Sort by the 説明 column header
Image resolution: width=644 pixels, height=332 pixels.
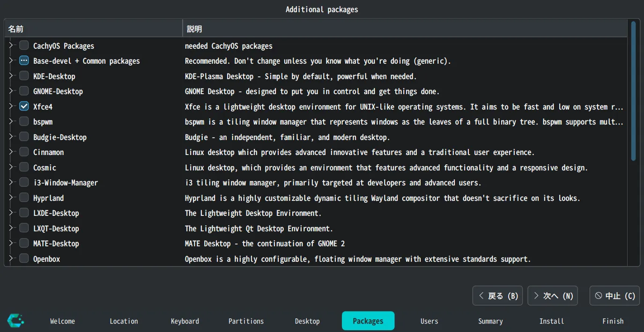[405, 29]
